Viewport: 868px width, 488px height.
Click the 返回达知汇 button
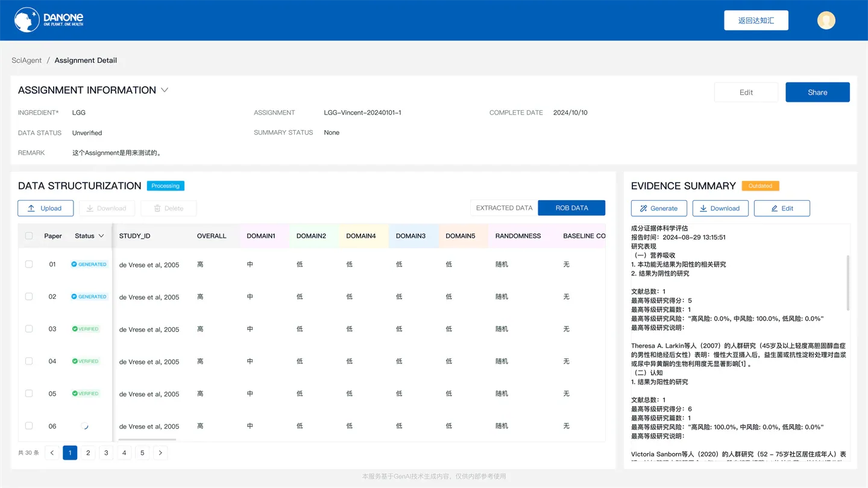(756, 20)
